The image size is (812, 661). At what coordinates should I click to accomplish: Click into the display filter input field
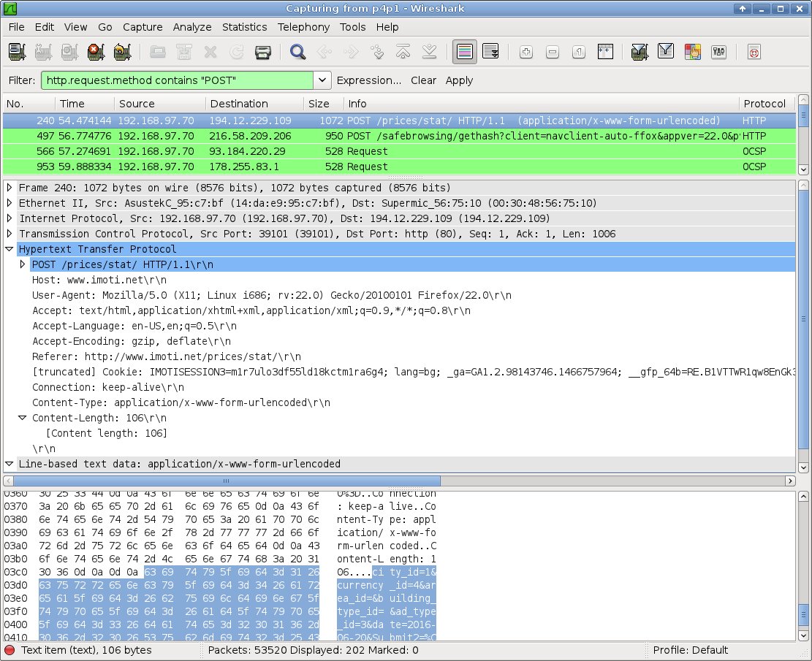click(x=177, y=80)
